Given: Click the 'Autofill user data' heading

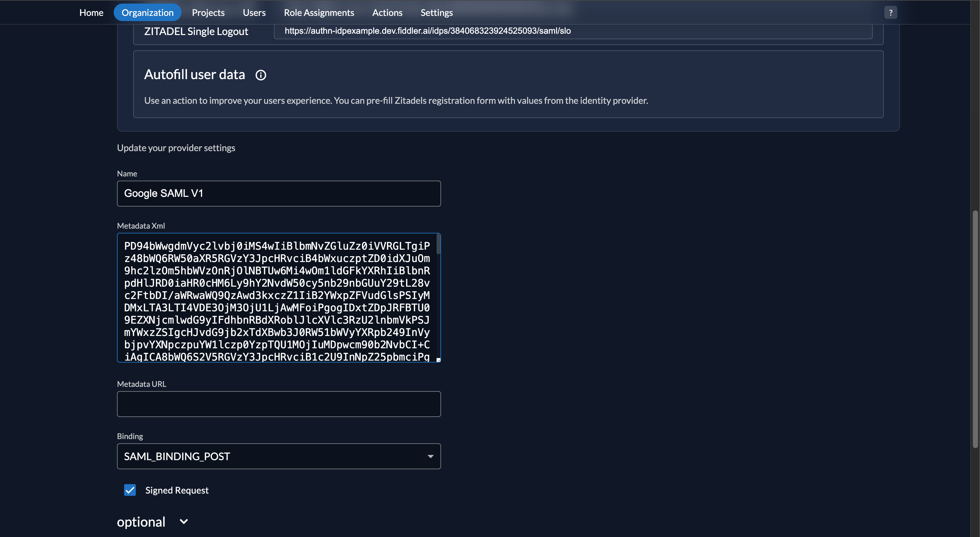Looking at the screenshot, I should click(194, 75).
